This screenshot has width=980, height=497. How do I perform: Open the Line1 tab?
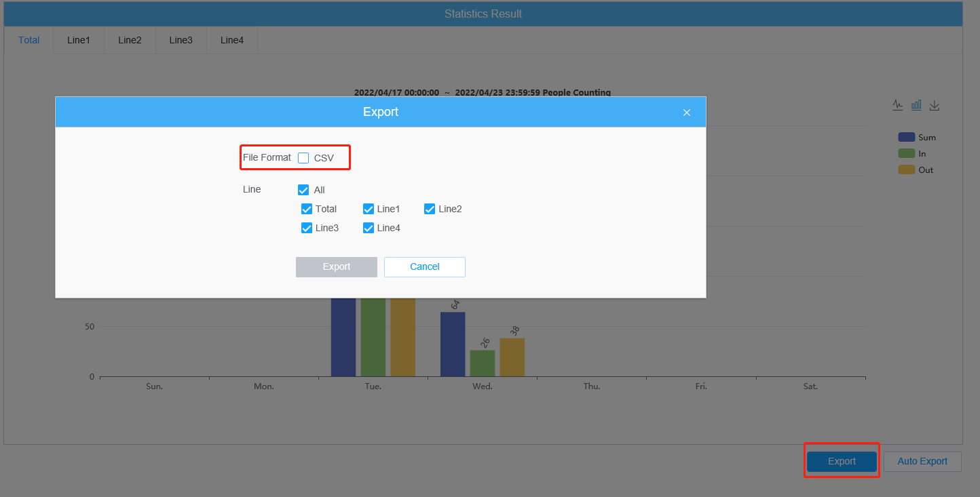pos(79,40)
